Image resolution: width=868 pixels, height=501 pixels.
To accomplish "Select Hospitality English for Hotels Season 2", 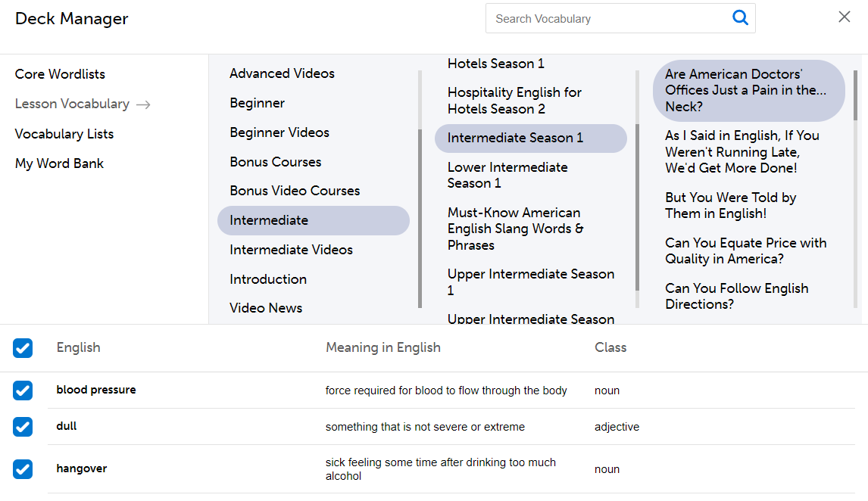I will click(514, 101).
